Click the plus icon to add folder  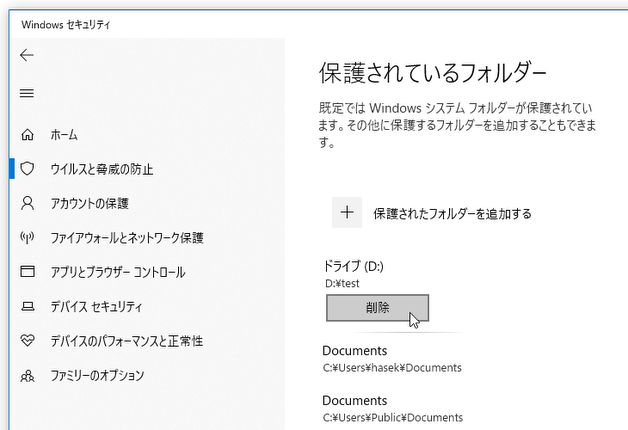click(347, 212)
